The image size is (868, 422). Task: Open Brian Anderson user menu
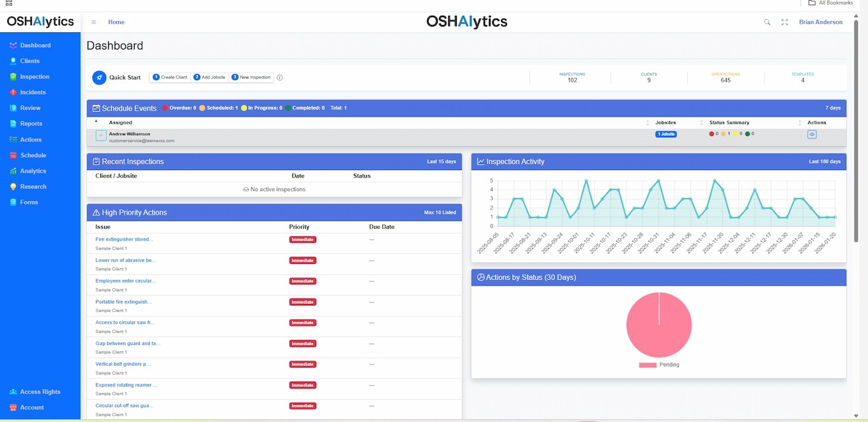[x=820, y=22]
